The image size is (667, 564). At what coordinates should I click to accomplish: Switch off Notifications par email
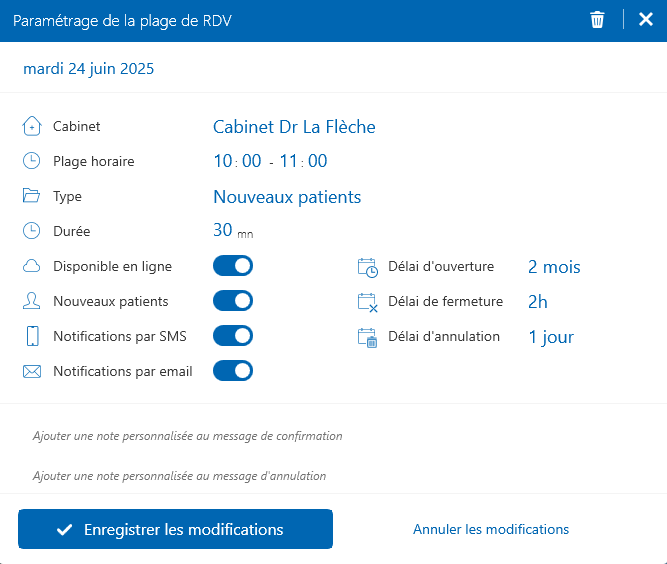point(233,371)
